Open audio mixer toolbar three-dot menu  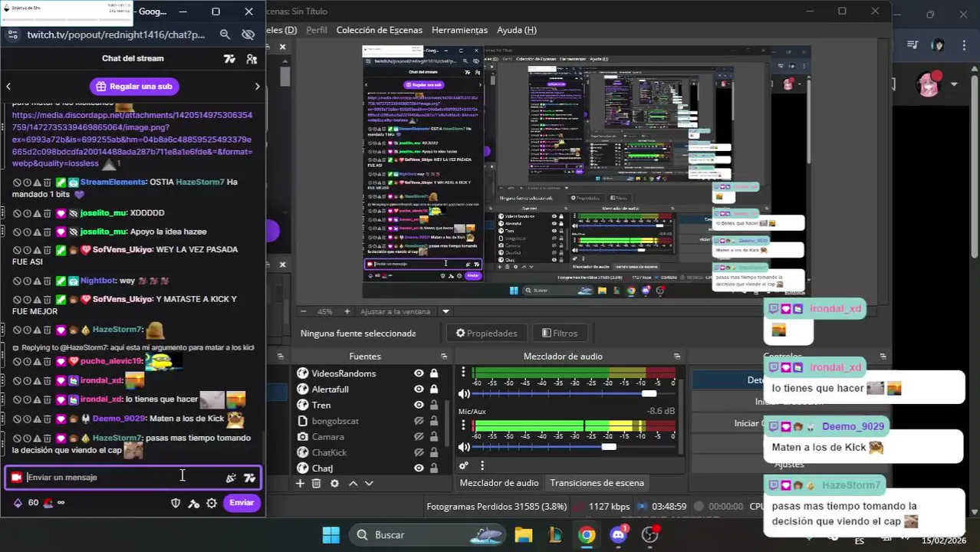482,465
